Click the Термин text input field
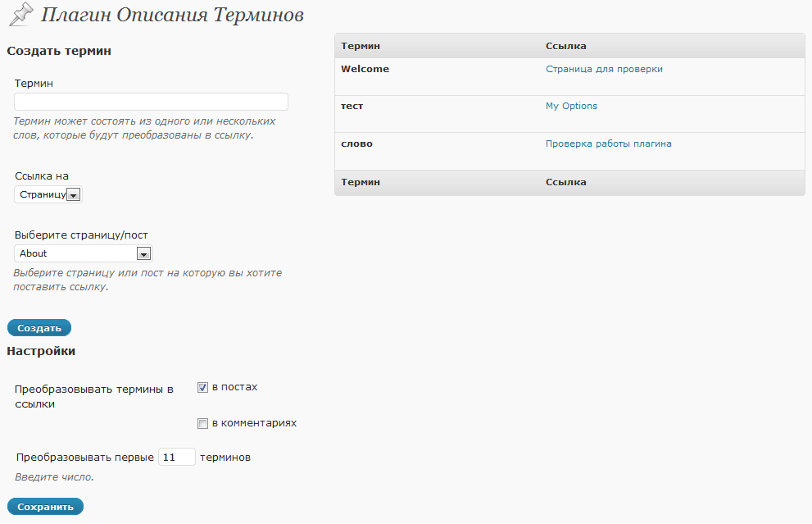Viewport: 812px width, 524px height. (x=151, y=102)
